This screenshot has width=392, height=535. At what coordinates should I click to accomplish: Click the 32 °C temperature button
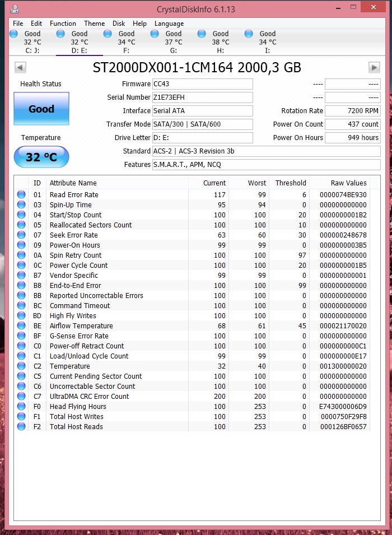(41, 157)
